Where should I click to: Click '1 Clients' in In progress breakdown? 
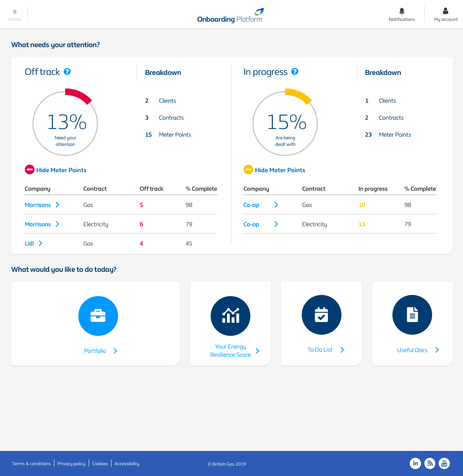(x=380, y=101)
